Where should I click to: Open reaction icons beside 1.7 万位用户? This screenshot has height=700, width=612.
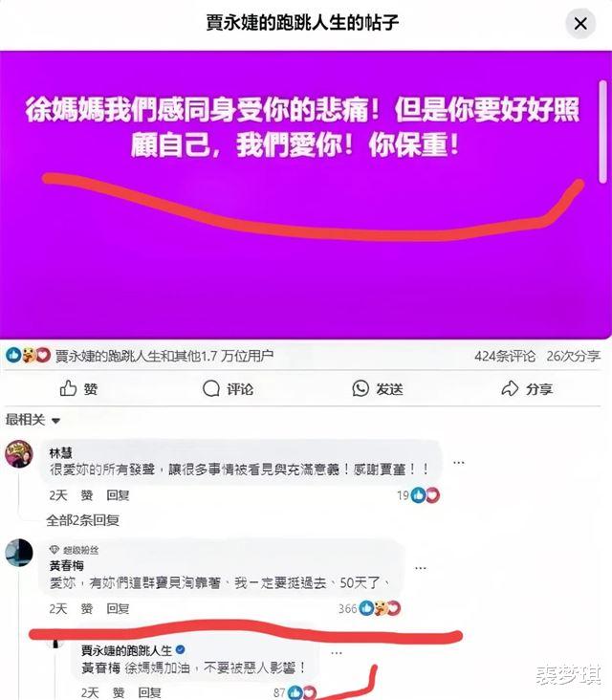point(28,356)
